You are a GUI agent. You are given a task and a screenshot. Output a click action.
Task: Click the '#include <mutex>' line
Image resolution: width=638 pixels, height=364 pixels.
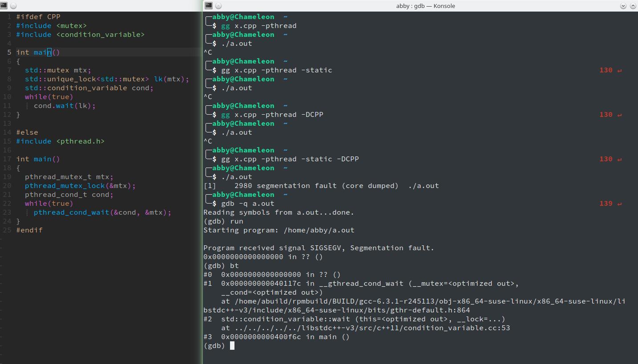(x=52, y=26)
